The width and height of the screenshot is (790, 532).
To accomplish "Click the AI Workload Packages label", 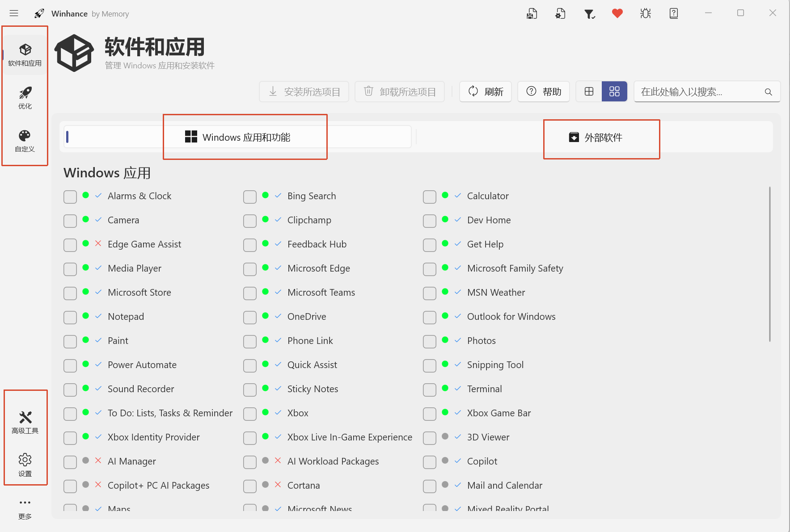I will click(x=333, y=461).
